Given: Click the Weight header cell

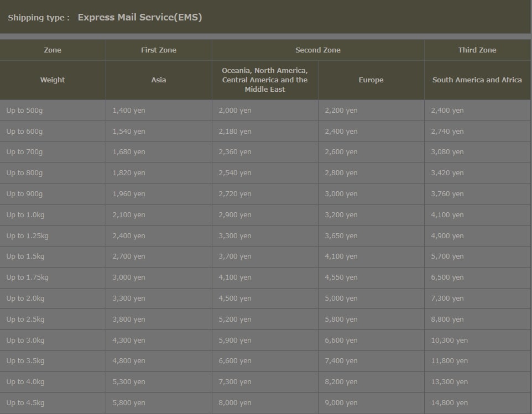Looking at the screenshot, I should point(53,80).
